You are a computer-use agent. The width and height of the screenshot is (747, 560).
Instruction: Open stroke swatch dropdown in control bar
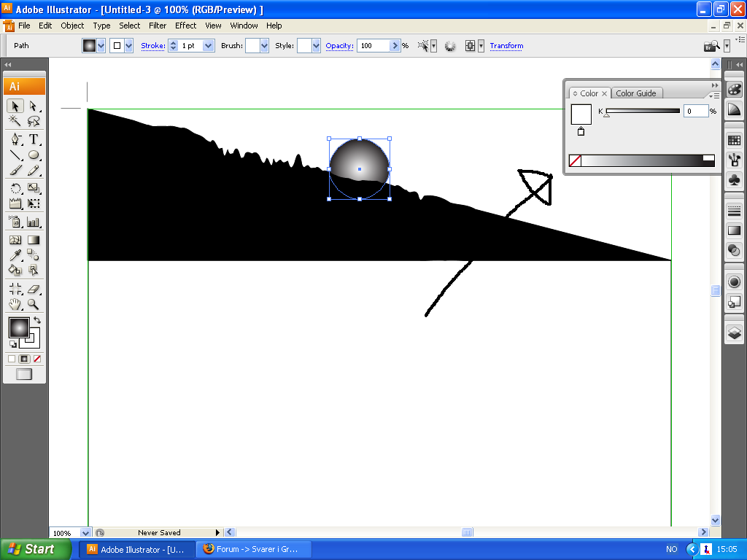pos(128,46)
